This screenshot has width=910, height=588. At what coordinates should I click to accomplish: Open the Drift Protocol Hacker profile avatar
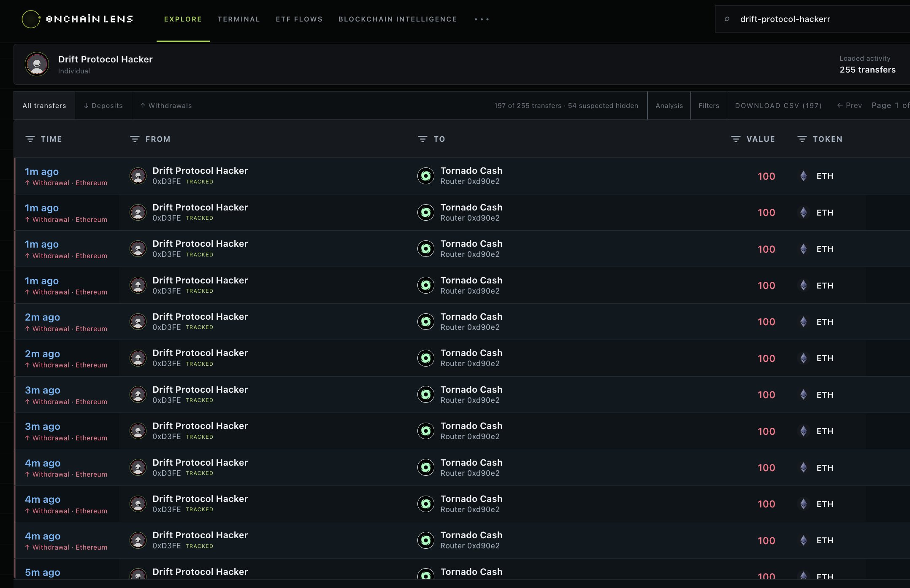pos(37,64)
